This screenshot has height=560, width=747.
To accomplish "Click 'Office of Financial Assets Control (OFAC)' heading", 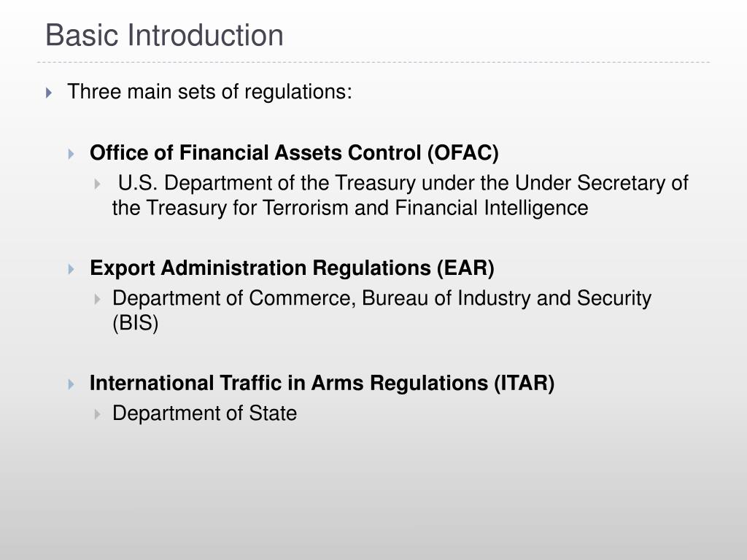I will point(294,153).
